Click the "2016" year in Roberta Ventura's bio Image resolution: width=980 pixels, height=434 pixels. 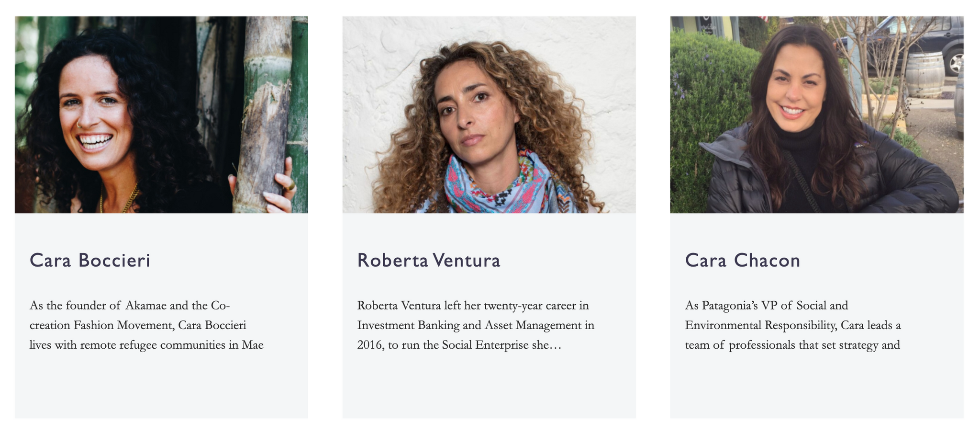tap(369, 345)
